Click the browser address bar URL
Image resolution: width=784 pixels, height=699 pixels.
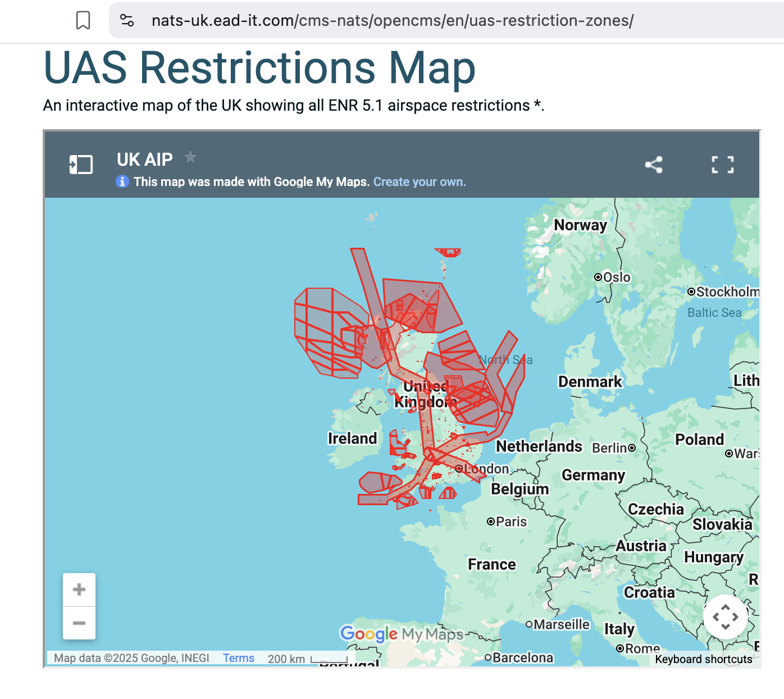point(392,21)
